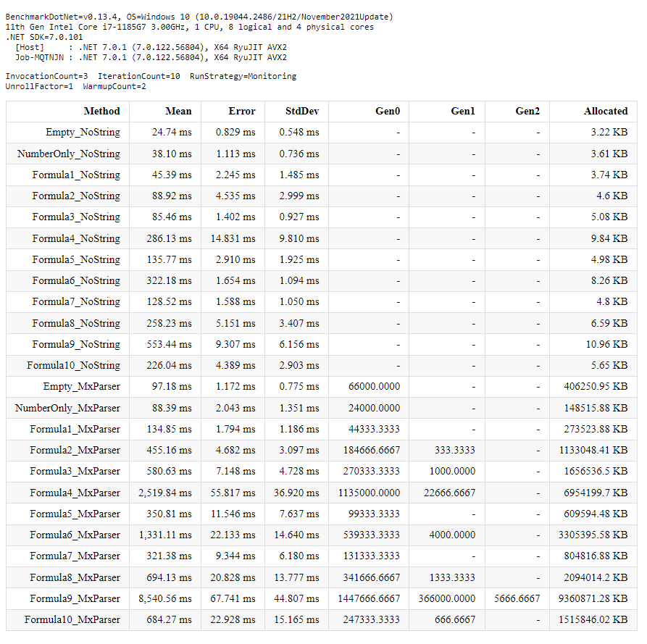
Task: Click the 24.74 ms mean value
Action: coord(172,133)
